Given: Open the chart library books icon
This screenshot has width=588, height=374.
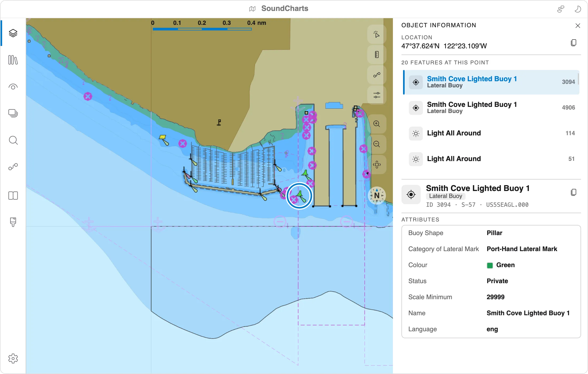Looking at the screenshot, I should (13, 60).
